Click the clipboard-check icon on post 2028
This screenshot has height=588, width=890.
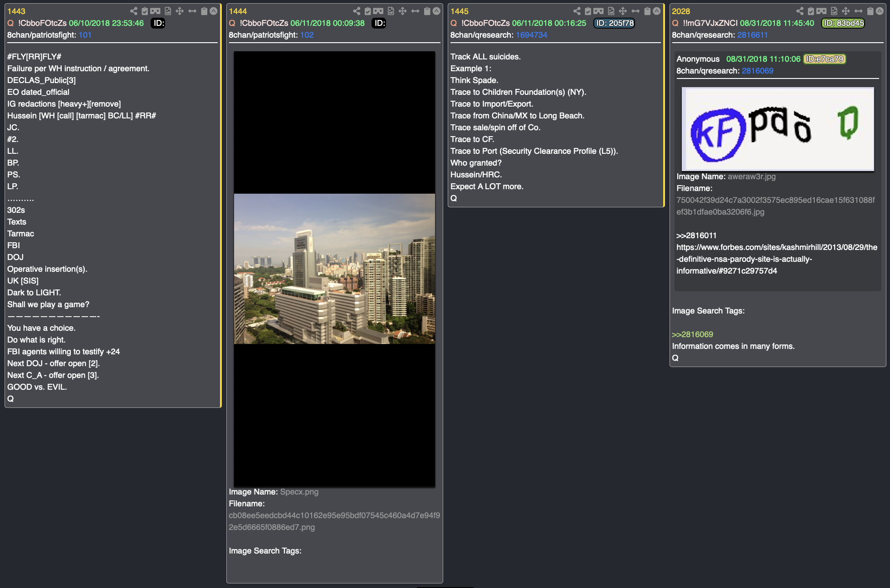tap(811, 11)
